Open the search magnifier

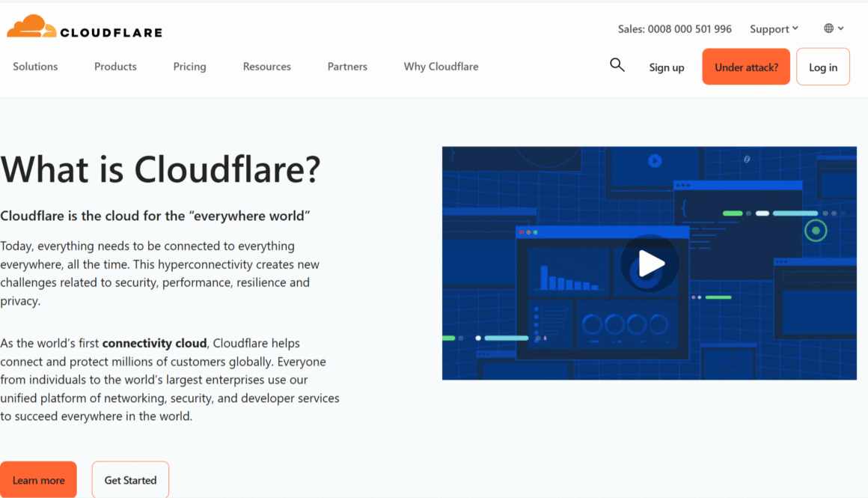(x=617, y=65)
